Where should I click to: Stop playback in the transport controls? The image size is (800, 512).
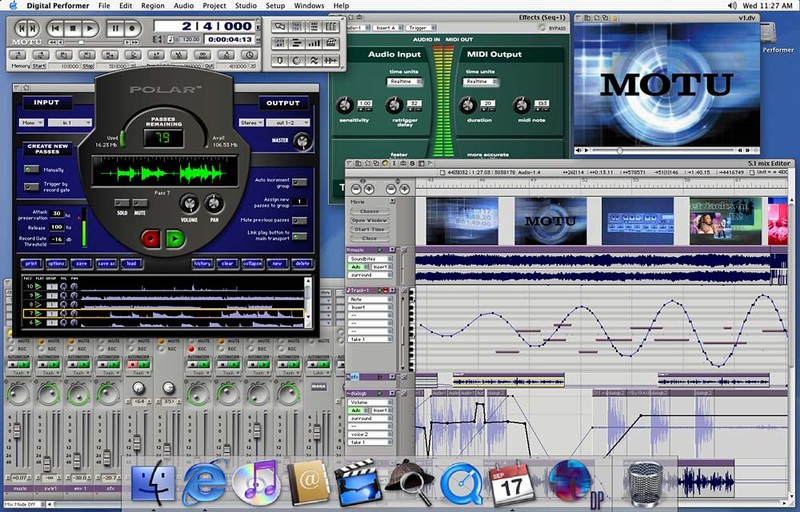[72, 29]
